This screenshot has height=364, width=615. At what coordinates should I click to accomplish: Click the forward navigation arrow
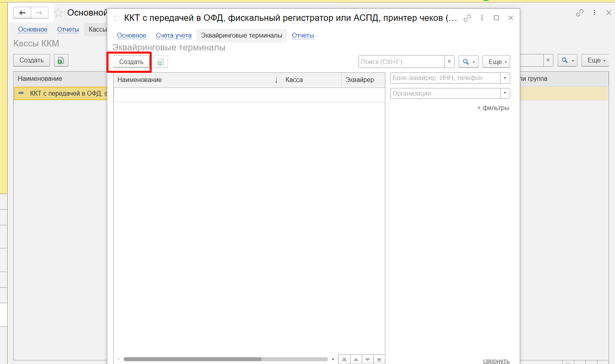click(39, 13)
